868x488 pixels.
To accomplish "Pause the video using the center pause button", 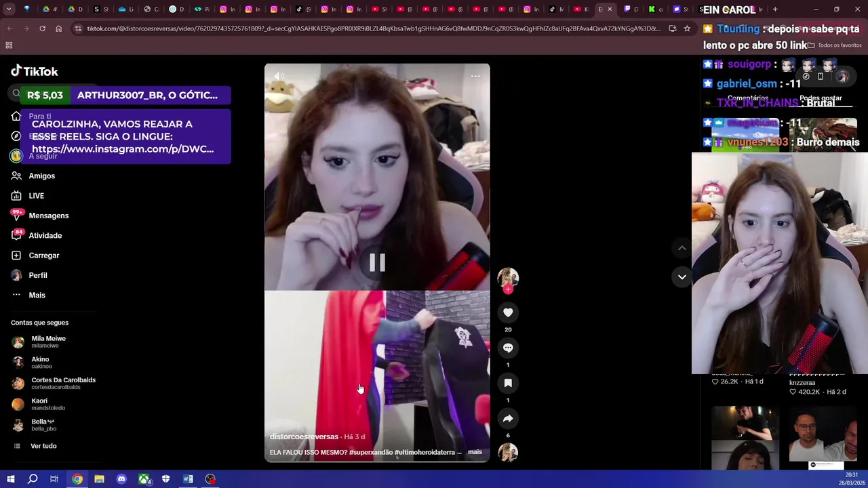I will point(377,263).
